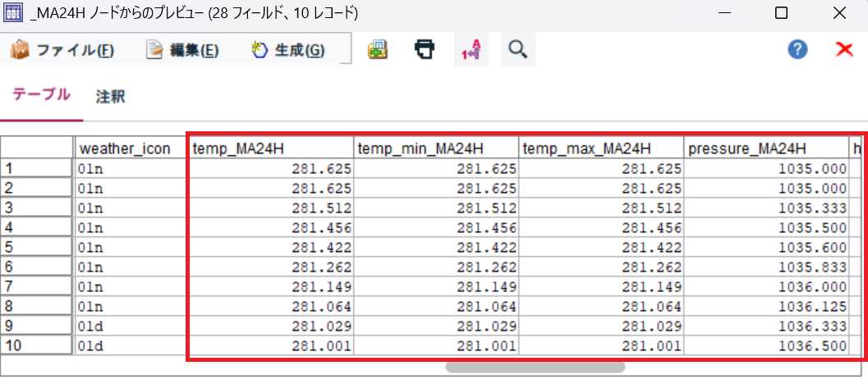This screenshot has height=384, width=868.
Task: Click temp_MA24H cell 281.029
Action: (270, 327)
